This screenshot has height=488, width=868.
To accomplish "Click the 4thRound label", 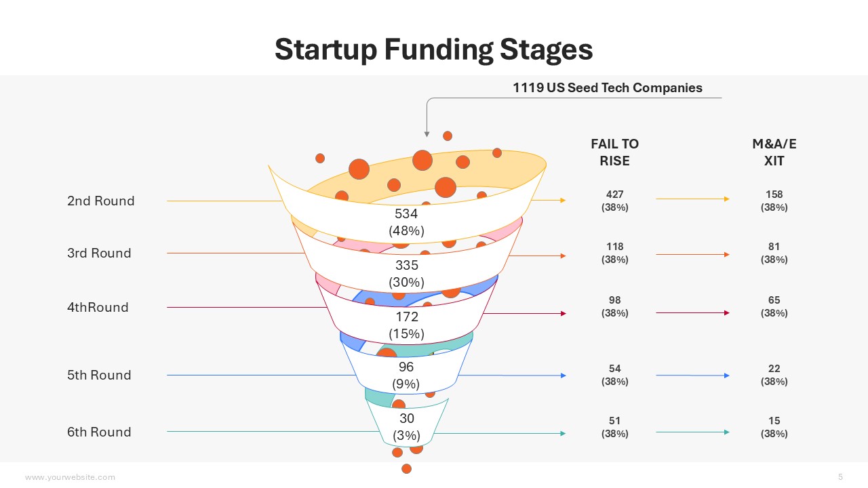I will pyautogui.click(x=98, y=307).
